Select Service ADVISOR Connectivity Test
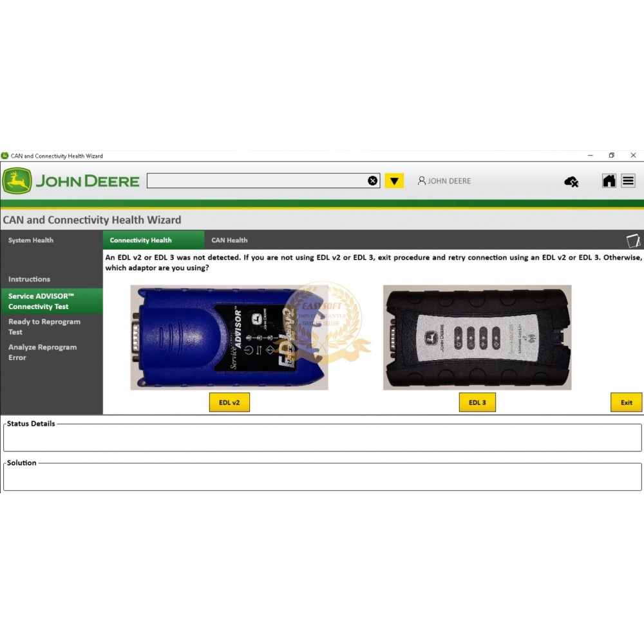Image resolution: width=644 pixels, height=644 pixels. (x=52, y=301)
